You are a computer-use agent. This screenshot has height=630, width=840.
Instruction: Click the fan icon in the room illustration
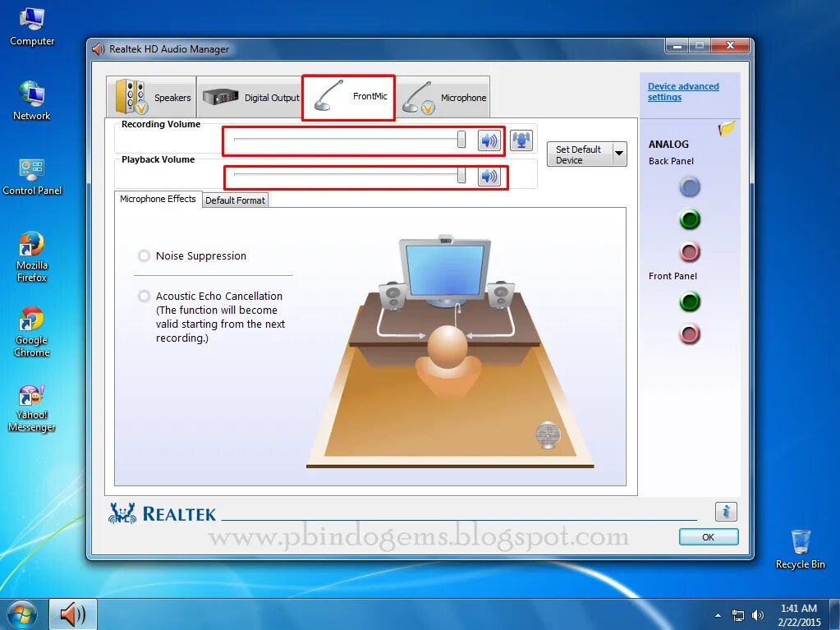point(548,435)
